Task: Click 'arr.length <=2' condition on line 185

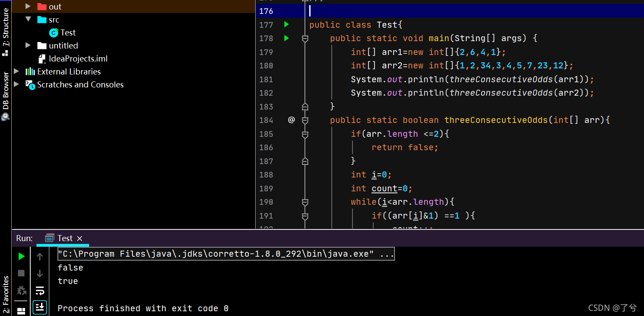Action: pyautogui.click(x=403, y=134)
